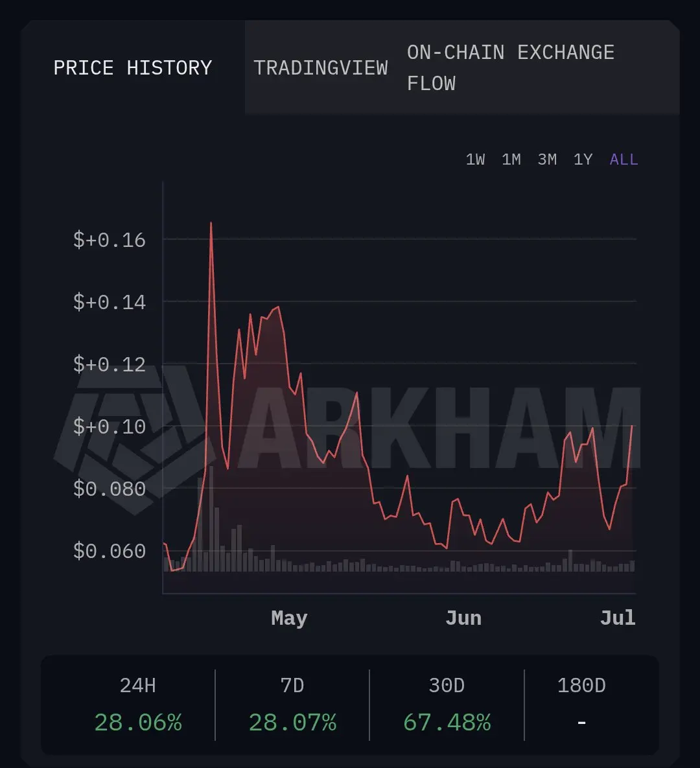Select the ALL time range
The width and height of the screenshot is (700, 768).
coord(624,159)
